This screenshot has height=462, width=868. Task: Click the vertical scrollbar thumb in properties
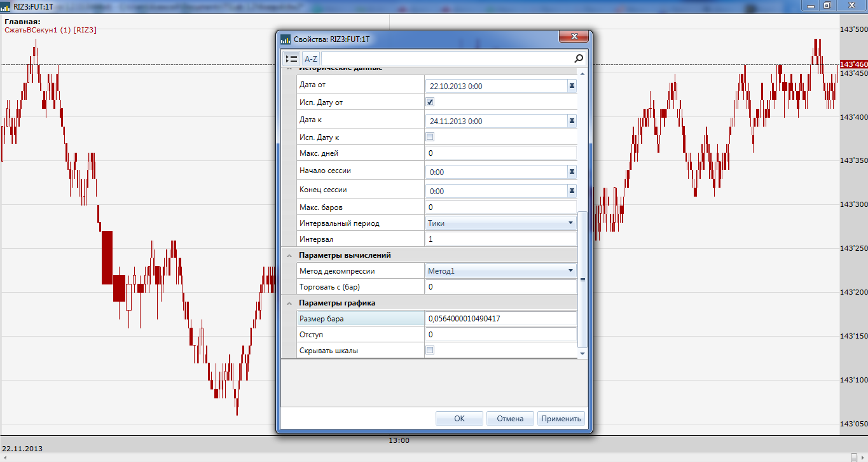click(582, 279)
